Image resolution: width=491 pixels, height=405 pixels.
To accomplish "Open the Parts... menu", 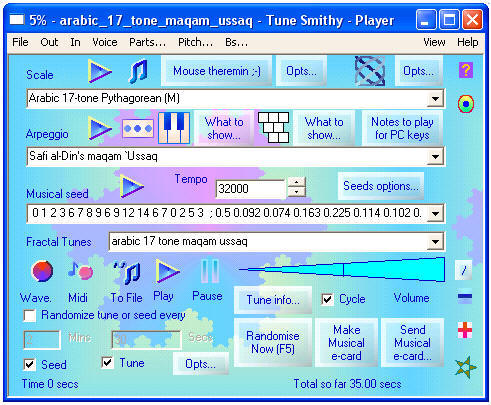I will coord(147,42).
